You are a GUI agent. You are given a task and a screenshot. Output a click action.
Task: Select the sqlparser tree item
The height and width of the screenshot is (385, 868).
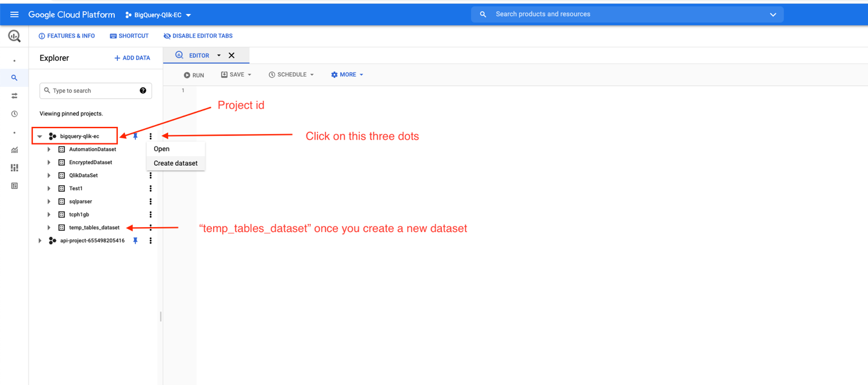(81, 202)
